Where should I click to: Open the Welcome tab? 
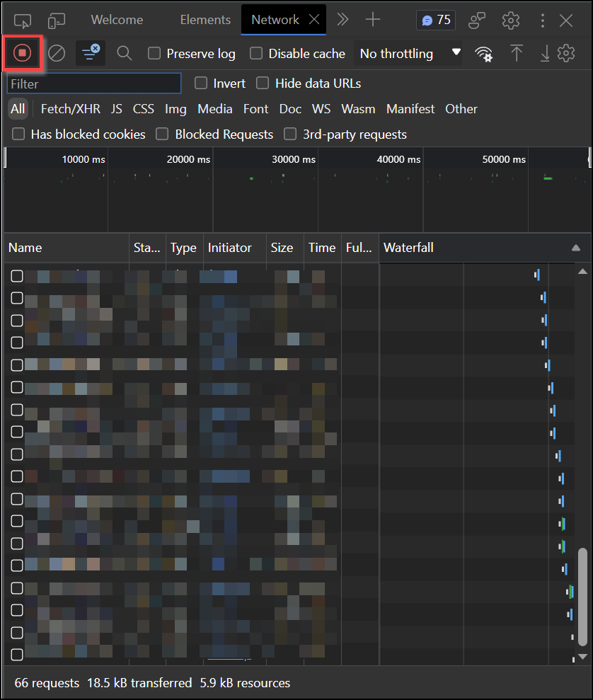(117, 20)
